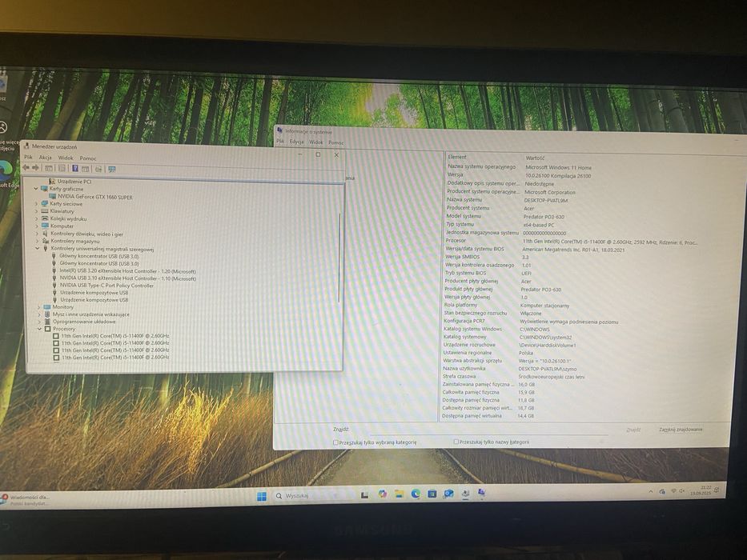Screen dimensions: 747x560
Task: Expand Oprogramowanie układowe category
Action: pos(39,322)
